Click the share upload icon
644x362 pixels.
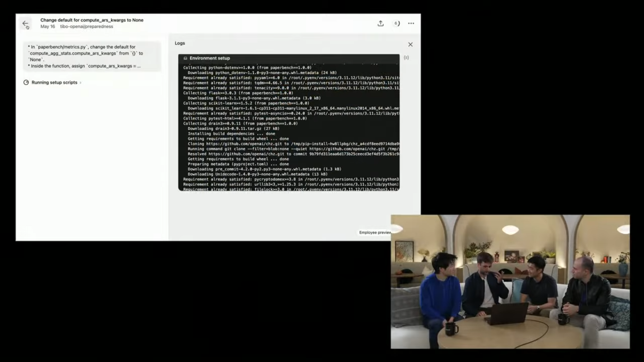(381, 23)
